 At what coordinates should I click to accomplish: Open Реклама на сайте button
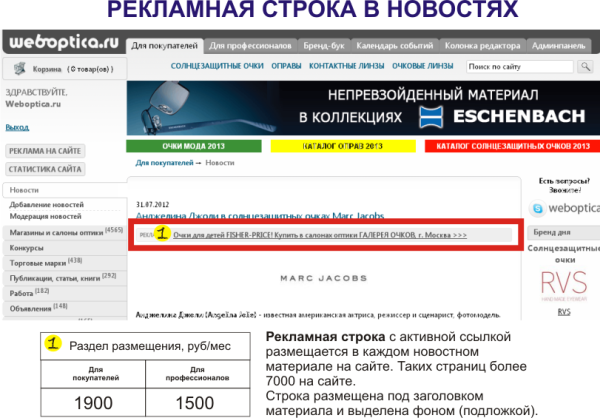(x=45, y=151)
